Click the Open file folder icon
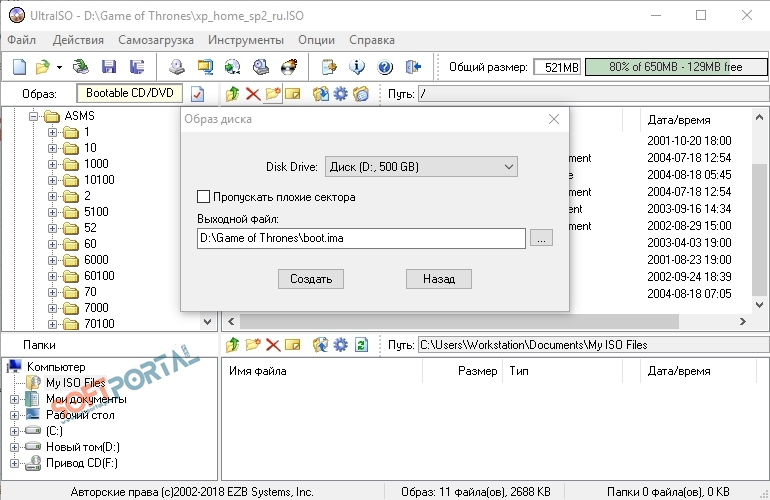This screenshot has height=500, width=770. pyautogui.click(x=43, y=66)
